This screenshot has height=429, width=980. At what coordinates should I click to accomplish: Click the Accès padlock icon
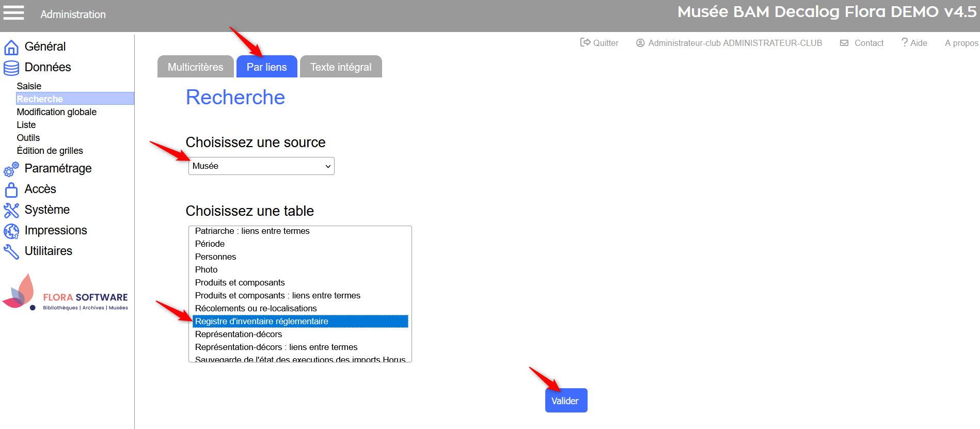coord(11,190)
